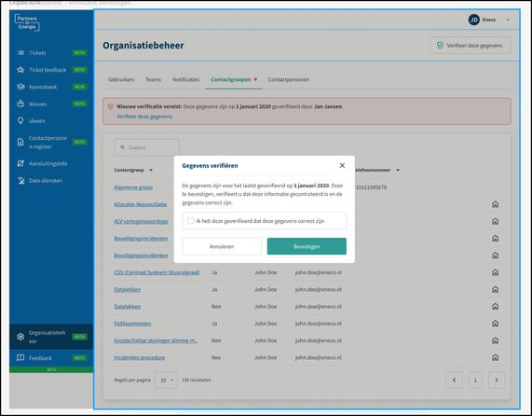
Task: Click the Bevestigen button
Action: (x=307, y=246)
